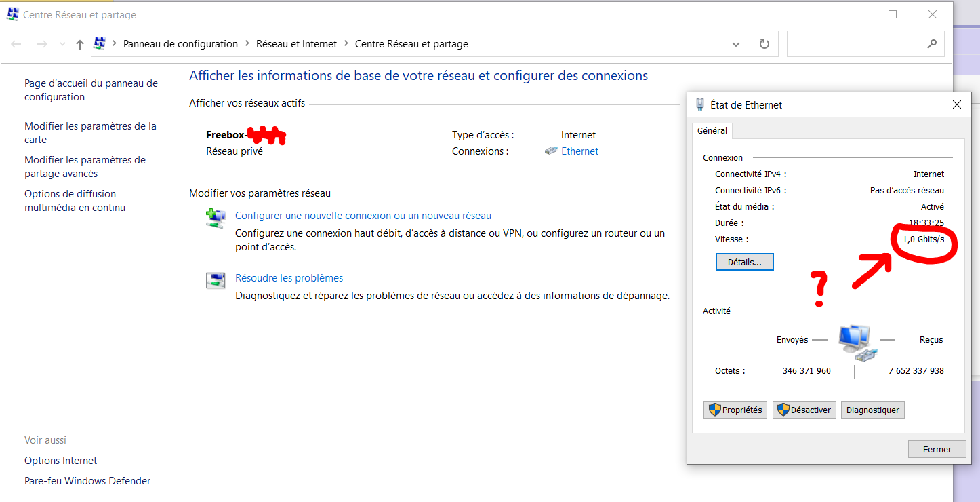Open the recent locations dropdown arrow
Viewport: 980px width, 502px height.
click(62, 45)
